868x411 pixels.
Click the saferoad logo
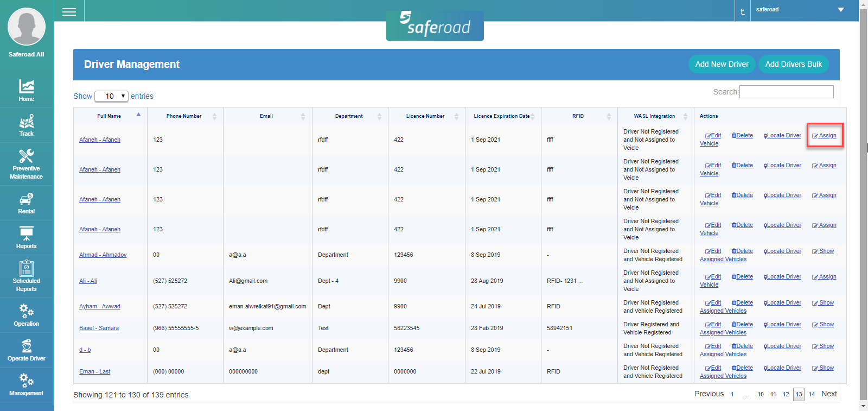pos(435,26)
